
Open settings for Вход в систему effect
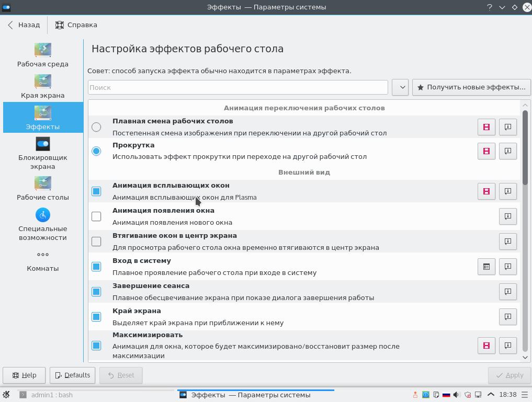click(x=486, y=267)
